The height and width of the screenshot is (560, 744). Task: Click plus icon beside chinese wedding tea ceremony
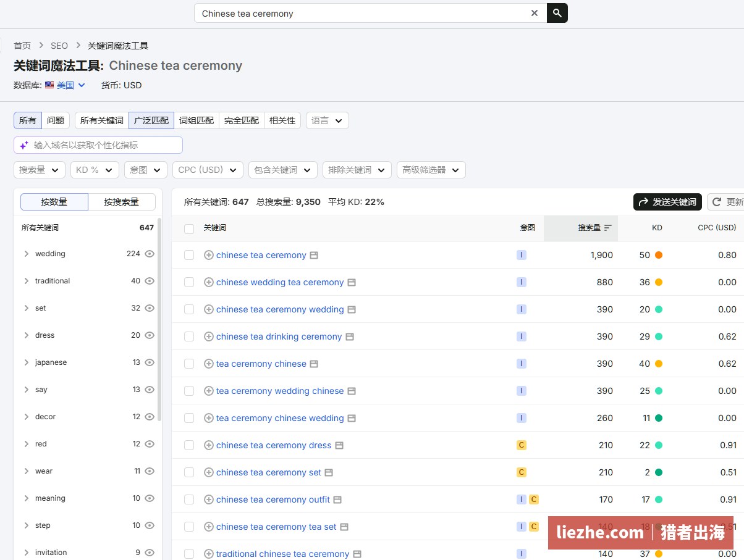[209, 282]
